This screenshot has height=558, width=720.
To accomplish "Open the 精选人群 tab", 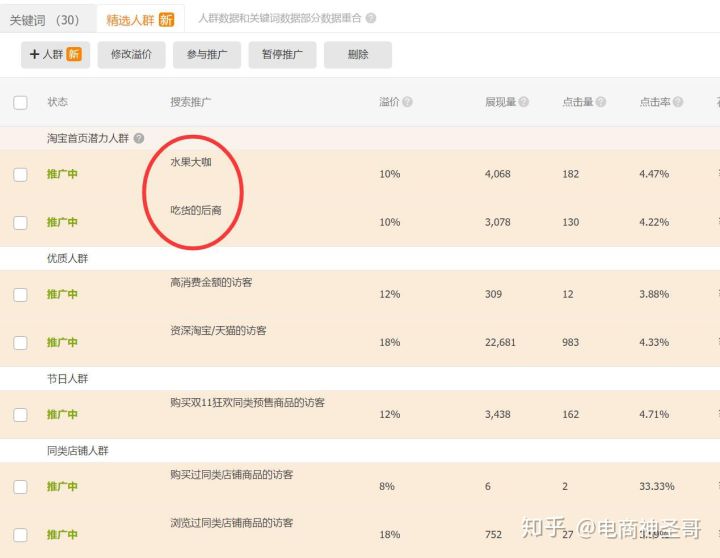I will (x=128, y=20).
